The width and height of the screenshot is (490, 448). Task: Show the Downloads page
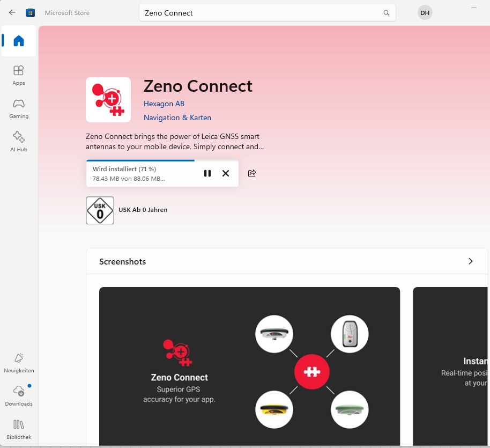click(19, 396)
